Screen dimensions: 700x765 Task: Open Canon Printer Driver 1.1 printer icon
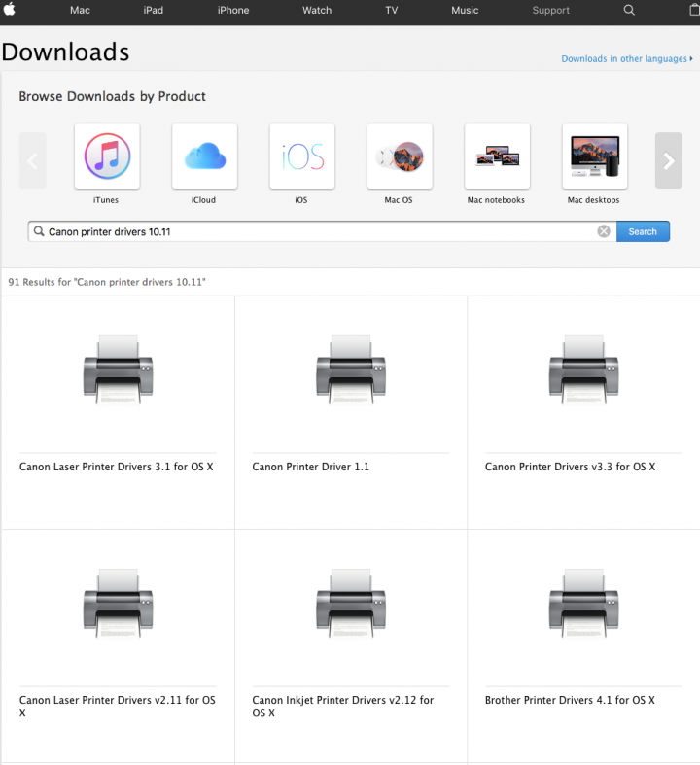click(351, 369)
